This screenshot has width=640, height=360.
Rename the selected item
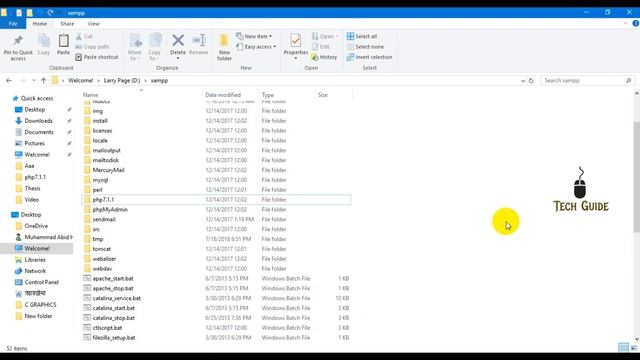pos(198,45)
